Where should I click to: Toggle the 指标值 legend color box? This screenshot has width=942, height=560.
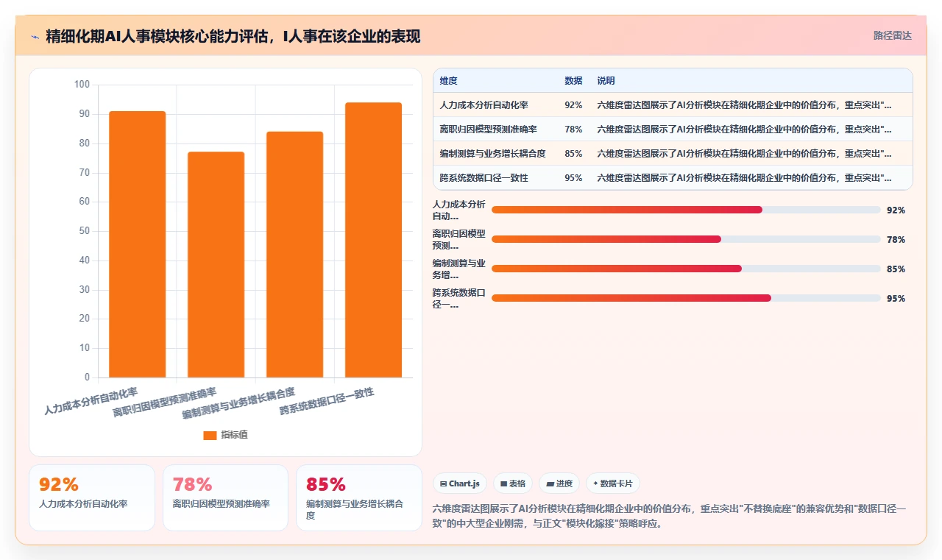[x=210, y=435]
